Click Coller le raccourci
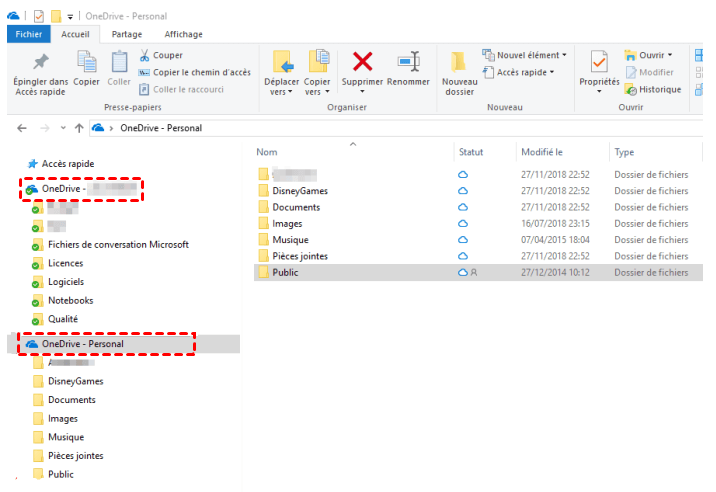This screenshot has width=716, height=492. tap(182, 89)
